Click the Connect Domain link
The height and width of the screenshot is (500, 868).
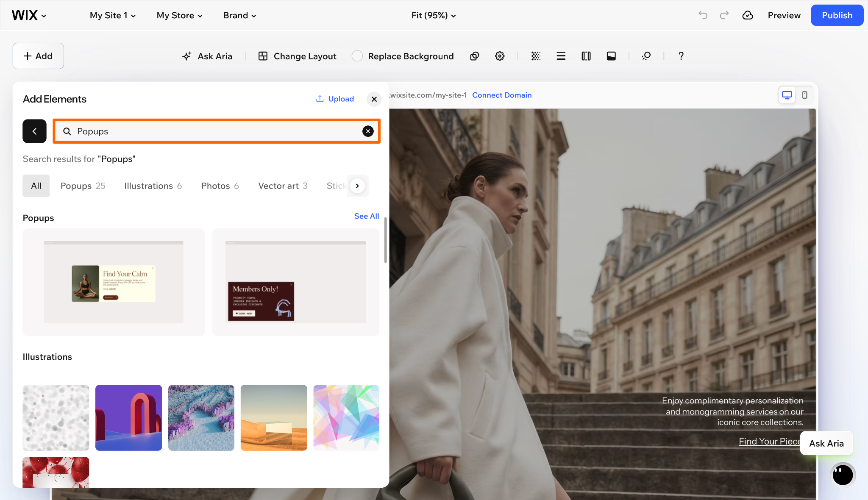pos(502,95)
